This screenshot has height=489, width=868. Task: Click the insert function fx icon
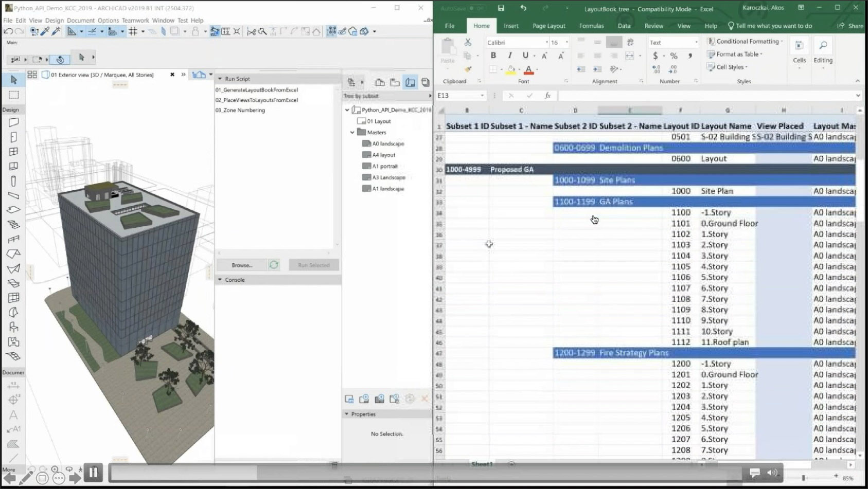point(548,96)
